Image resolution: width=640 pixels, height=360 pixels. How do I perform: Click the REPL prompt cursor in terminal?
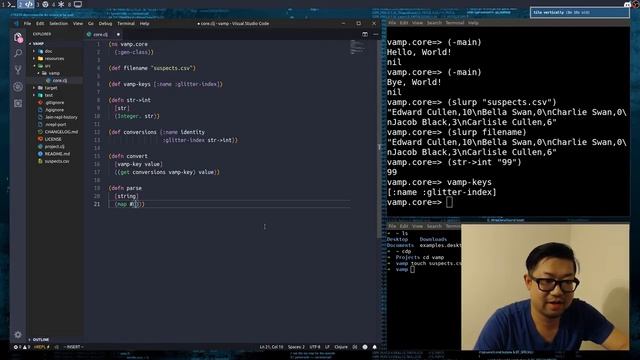[x=449, y=202]
